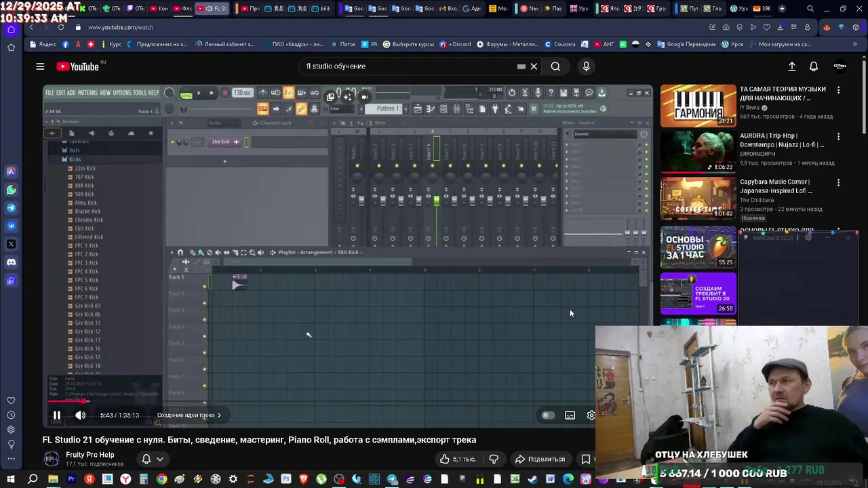Expand the chapter 'Создание идеи трека'
Screen dimensions: 868x488
click(189, 415)
